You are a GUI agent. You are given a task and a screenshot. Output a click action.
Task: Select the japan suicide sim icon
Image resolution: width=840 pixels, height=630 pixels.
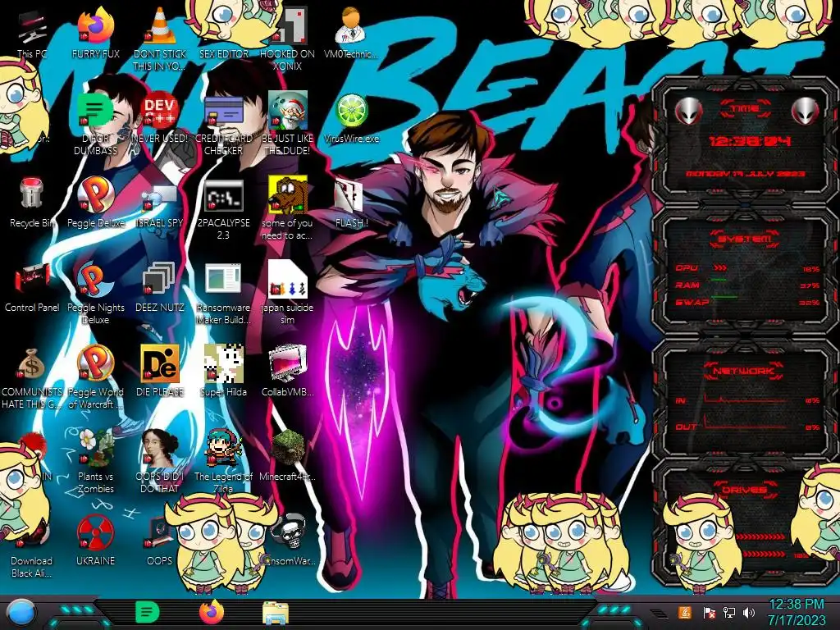pyautogui.click(x=288, y=294)
